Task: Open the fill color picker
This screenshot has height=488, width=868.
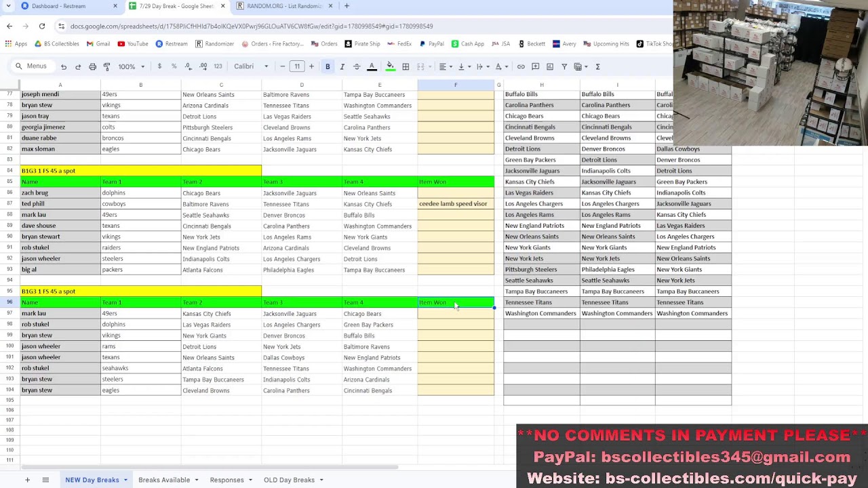Action: 390,66
